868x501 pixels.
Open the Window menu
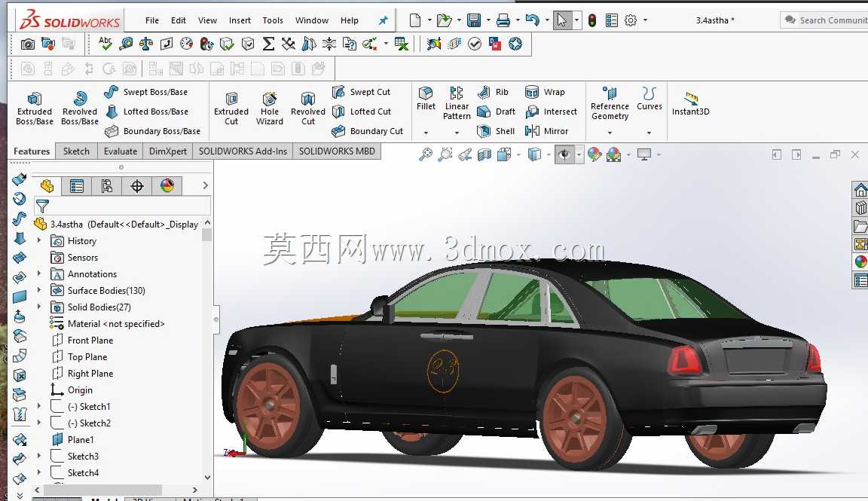click(312, 20)
